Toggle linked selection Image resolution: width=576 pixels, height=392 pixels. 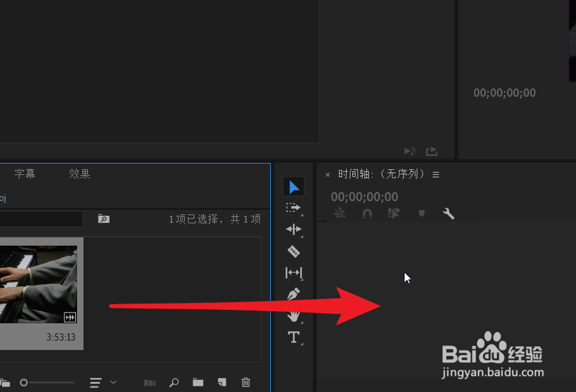click(394, 213)
